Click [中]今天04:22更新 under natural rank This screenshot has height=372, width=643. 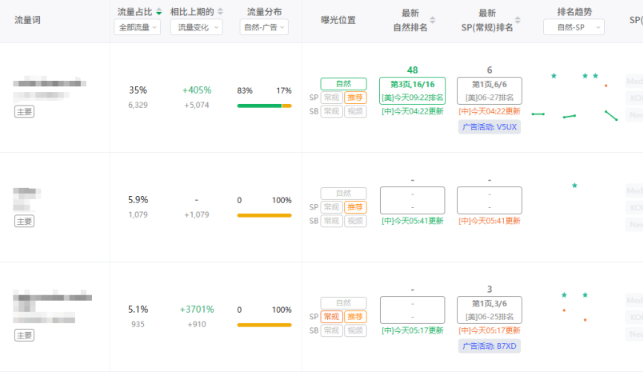[412, 111]
